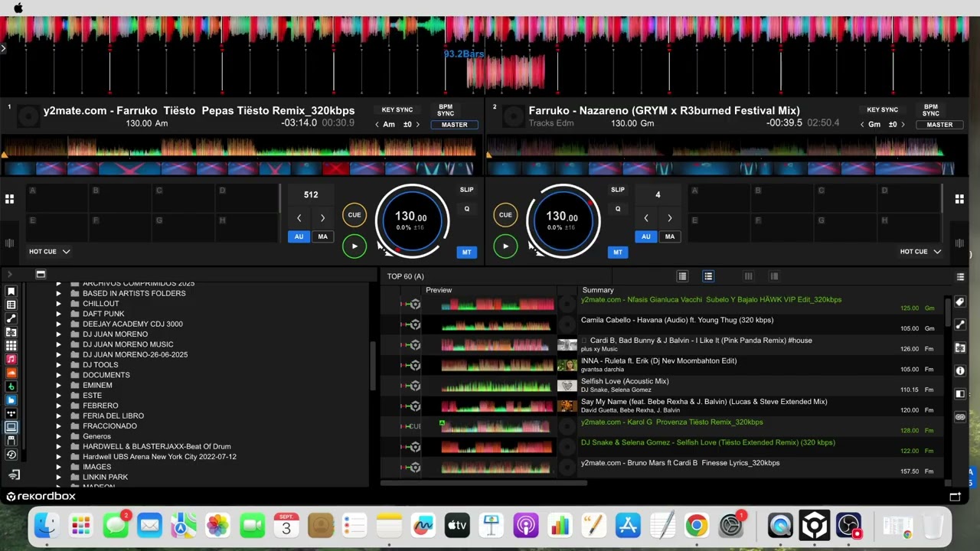Viewport: 980px width, 551px height.
Task: Open the Related Tracks icon in left sidebar
Action: [x=11, y=318]
